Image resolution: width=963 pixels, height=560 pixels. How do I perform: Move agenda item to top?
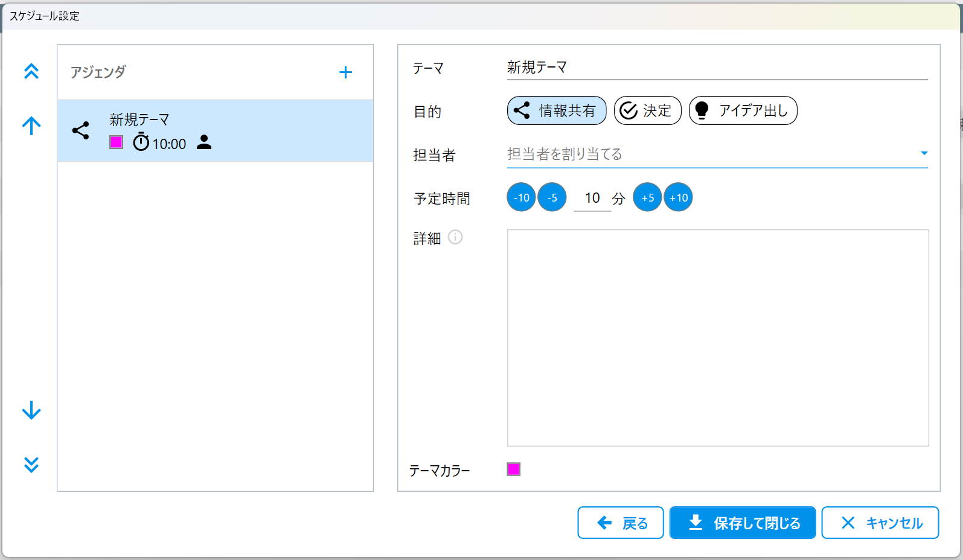(31, 71)
